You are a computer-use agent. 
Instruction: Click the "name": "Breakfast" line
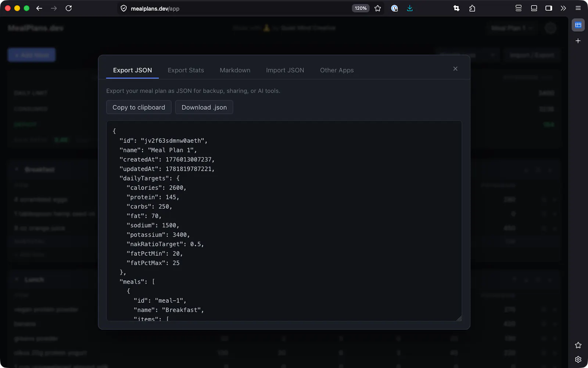pyautogui.click(x=169, y=310)
